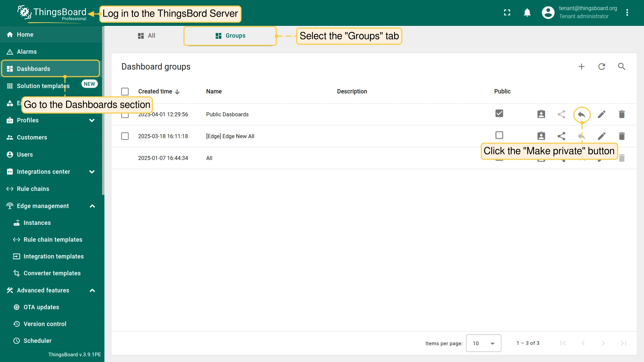Open the notifications bell
Viewport: 644px width, 362px height.
(x=527, y=13)
